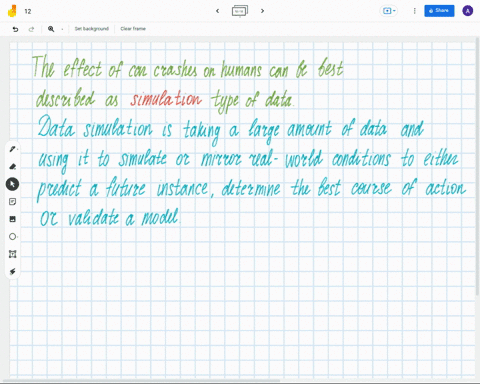The height and width of the screenshot is (384, 480).
Task: Click the red handwritten word "simulation"
Action: coord(166,98)
